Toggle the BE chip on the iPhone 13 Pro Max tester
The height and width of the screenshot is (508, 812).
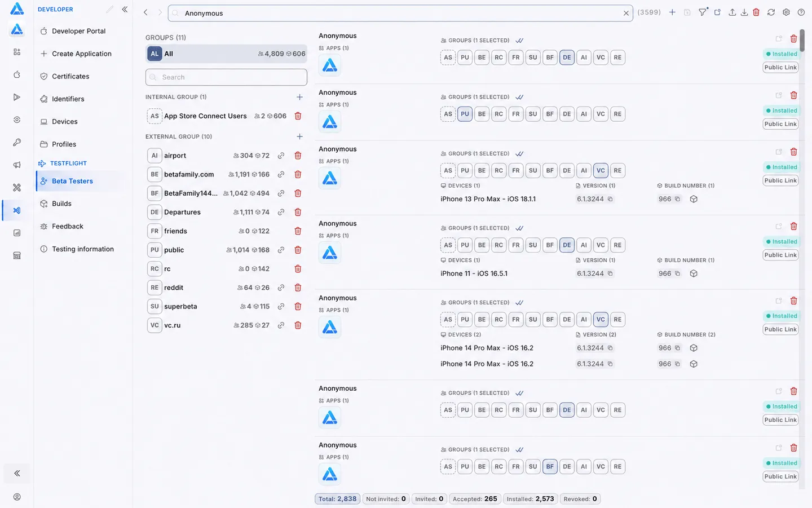[482, 170]
